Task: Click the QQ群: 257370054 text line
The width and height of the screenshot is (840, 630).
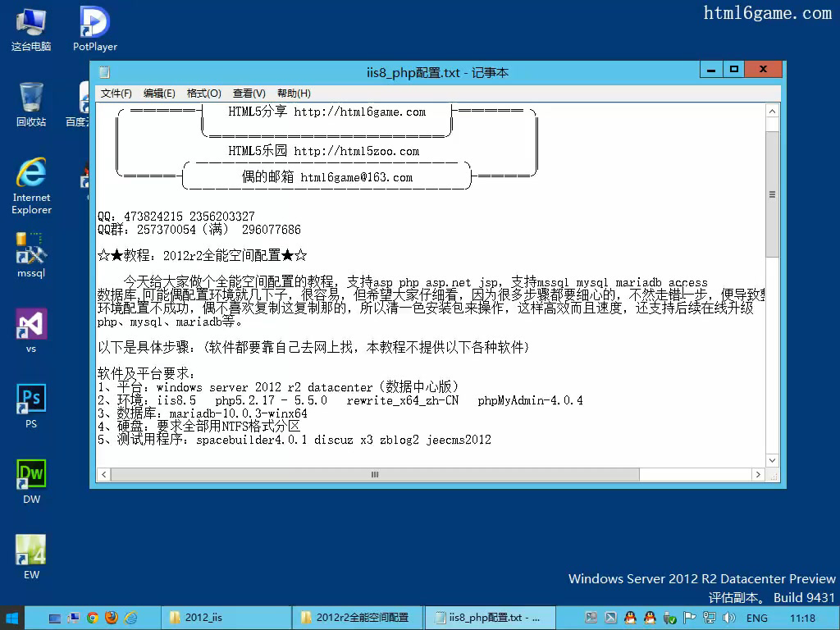Action: click(199, 230)
